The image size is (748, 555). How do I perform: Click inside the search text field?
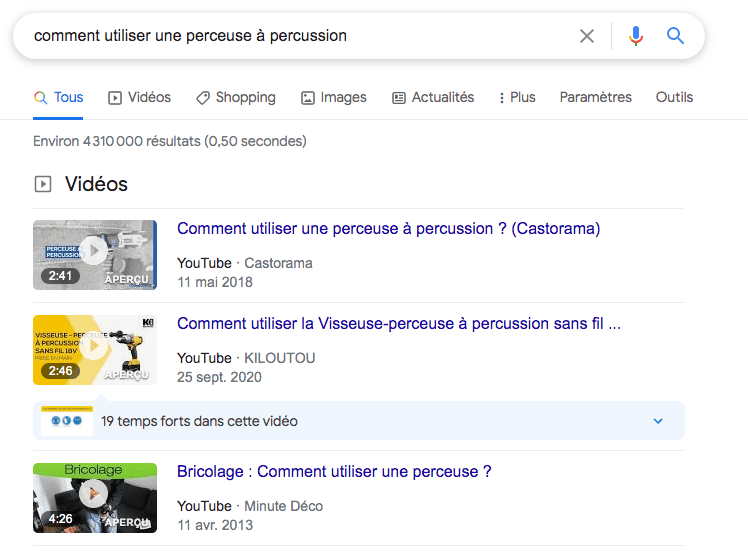pyautogui.click(x=300, y=36)
